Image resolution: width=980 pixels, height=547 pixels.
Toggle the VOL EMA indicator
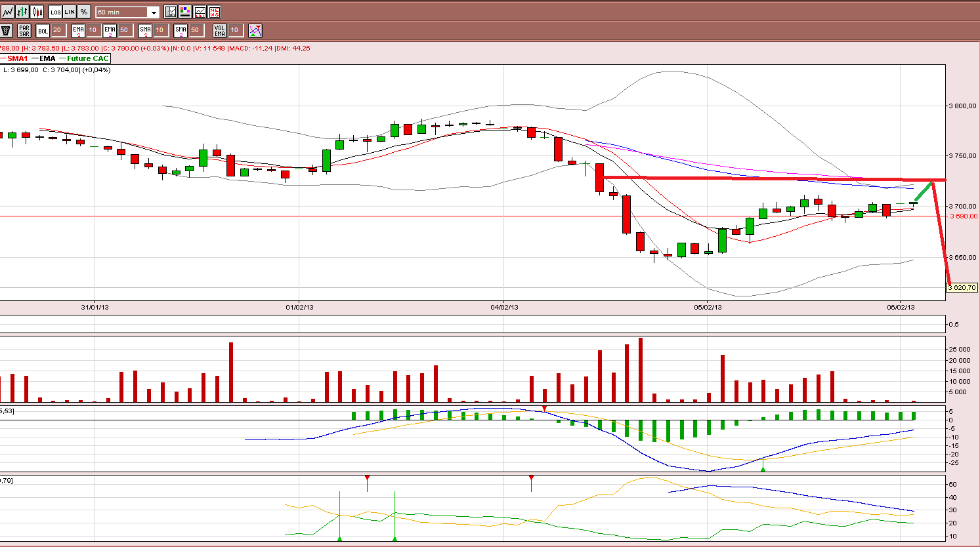tap(220, 30)
